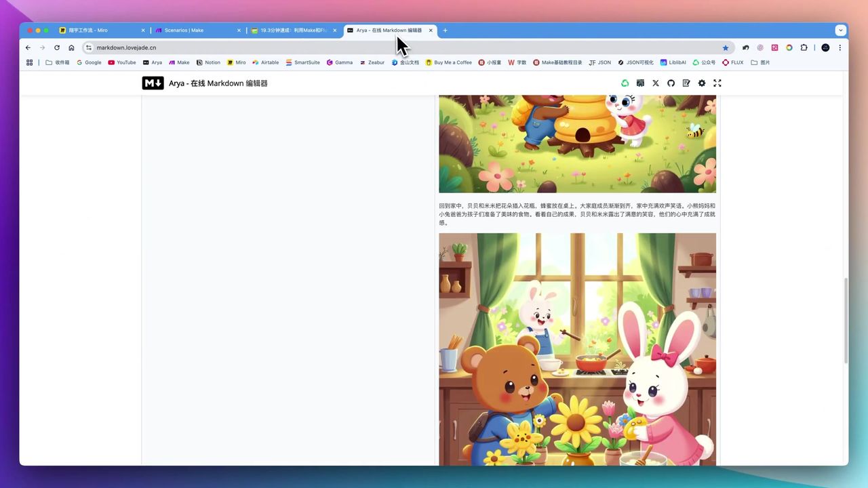This screenshot has height=488, width=868.
Task: Open the GitHub icon in Arya header
Action: click(x=671, y=83)
